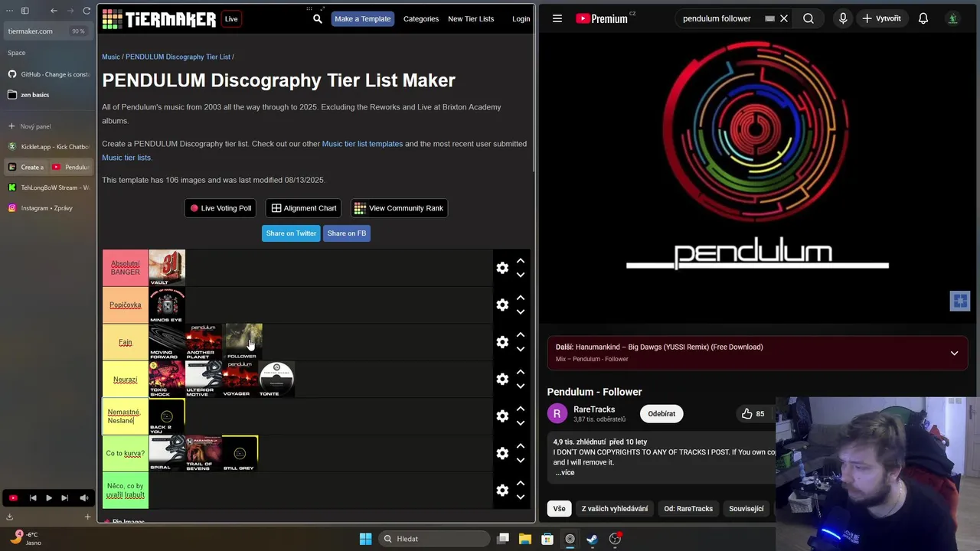Select the Follower thumbnail in Fajn row
Viewport: 980px width, 551px height.
(243, 342)
